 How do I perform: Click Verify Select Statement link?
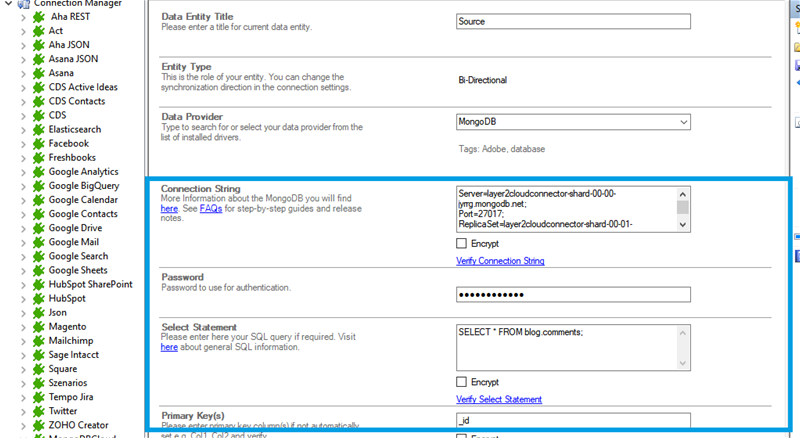[x=499, y=400]
